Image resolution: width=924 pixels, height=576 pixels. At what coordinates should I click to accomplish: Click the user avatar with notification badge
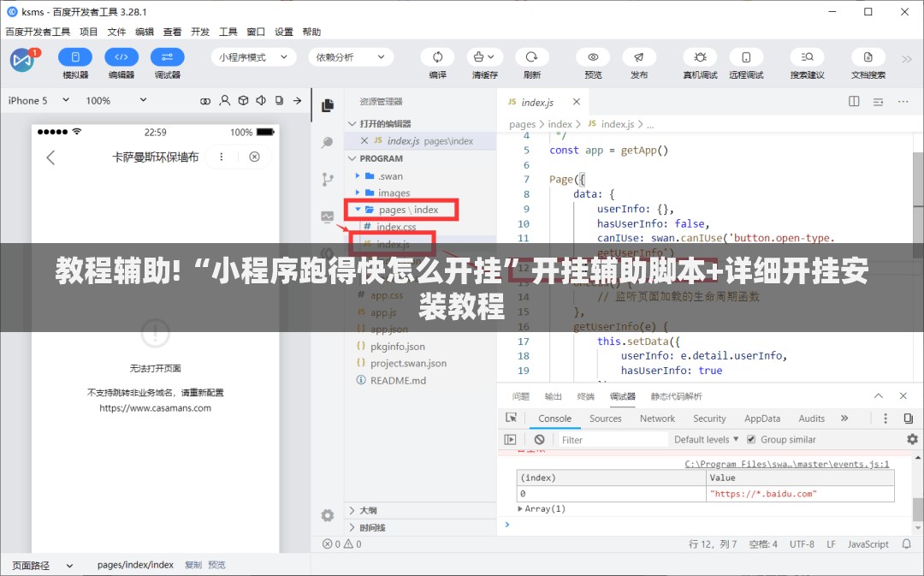22,60
